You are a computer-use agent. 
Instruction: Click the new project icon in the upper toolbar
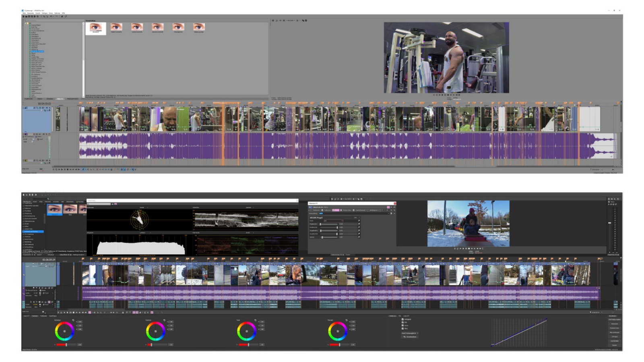[x=23, y=16]
